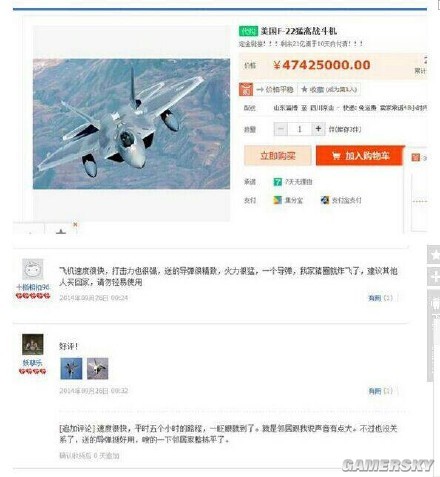Click the Alipay payment method icon
440x477 pixels.
tap(325, 200)
